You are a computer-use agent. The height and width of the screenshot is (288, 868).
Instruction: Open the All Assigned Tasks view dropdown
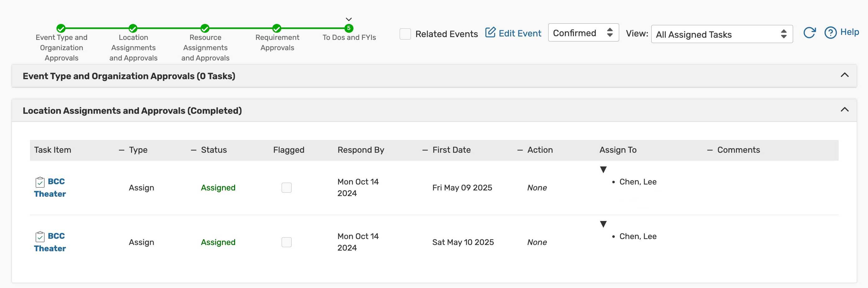(x=722, y=34)
